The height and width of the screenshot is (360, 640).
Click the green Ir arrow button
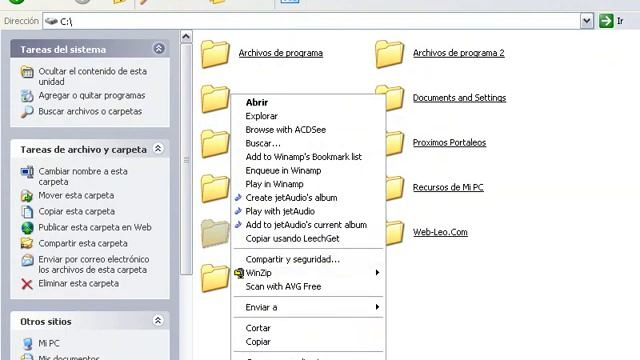pos(606,21)
